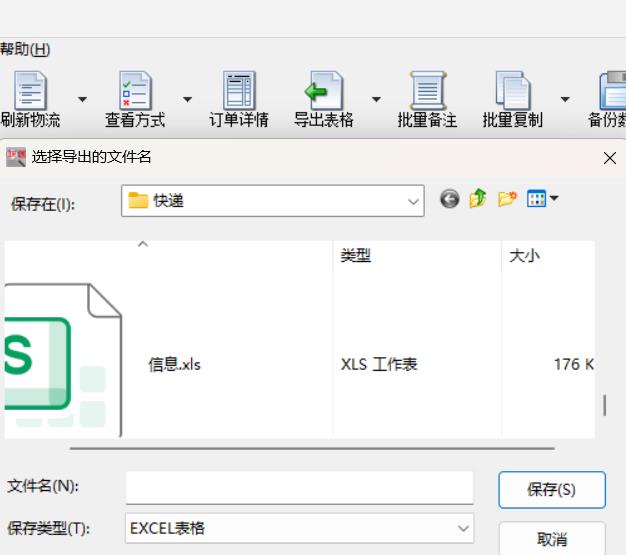Focus the 文件名 input field
Screen dimensions: 626x555
(299, 487)
